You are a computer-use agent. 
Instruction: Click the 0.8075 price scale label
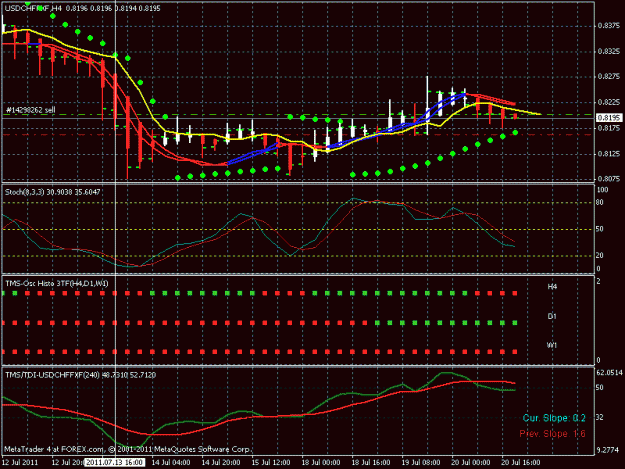click(x=609, y=179)
